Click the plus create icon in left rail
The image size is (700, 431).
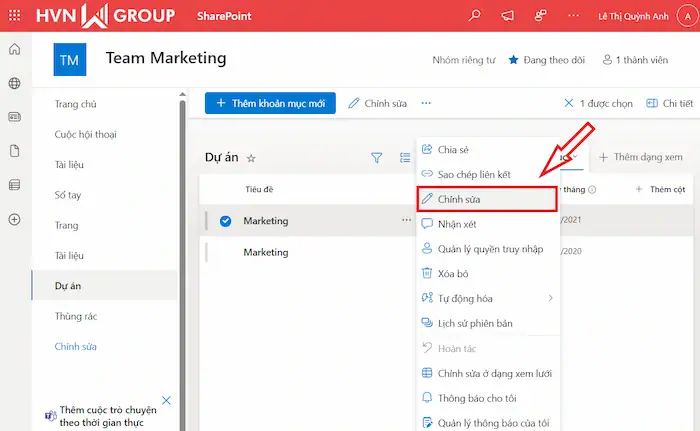pyautogui.click(x=14, y=219)
